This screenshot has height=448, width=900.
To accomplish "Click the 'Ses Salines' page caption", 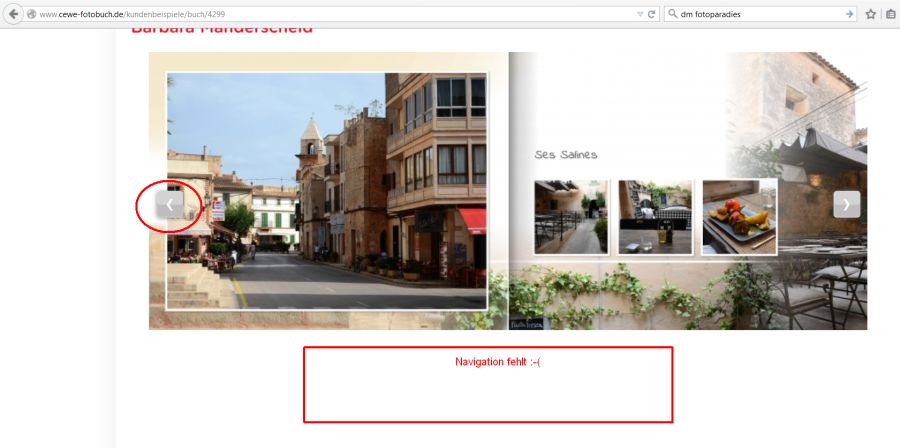I will tap(566, 155).
